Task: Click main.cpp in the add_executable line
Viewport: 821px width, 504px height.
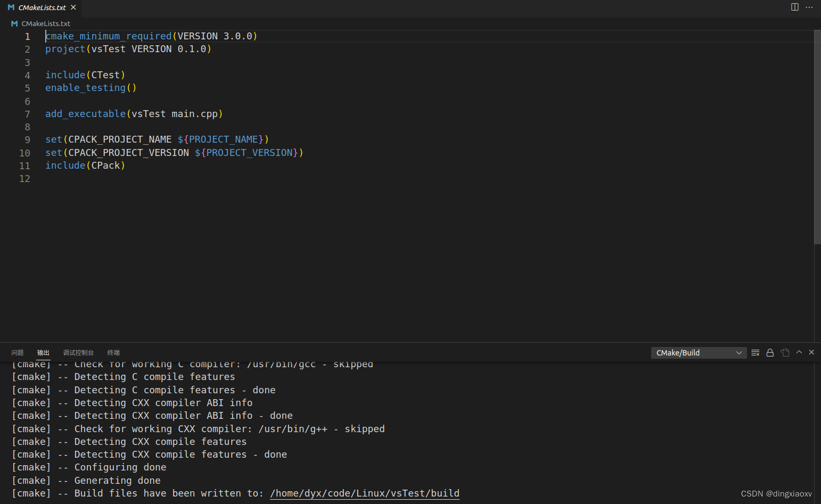Action: (x=194, y=114)
